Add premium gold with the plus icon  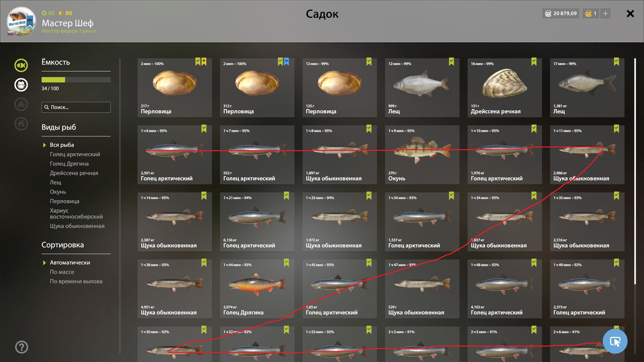click(x=605, y=13)
